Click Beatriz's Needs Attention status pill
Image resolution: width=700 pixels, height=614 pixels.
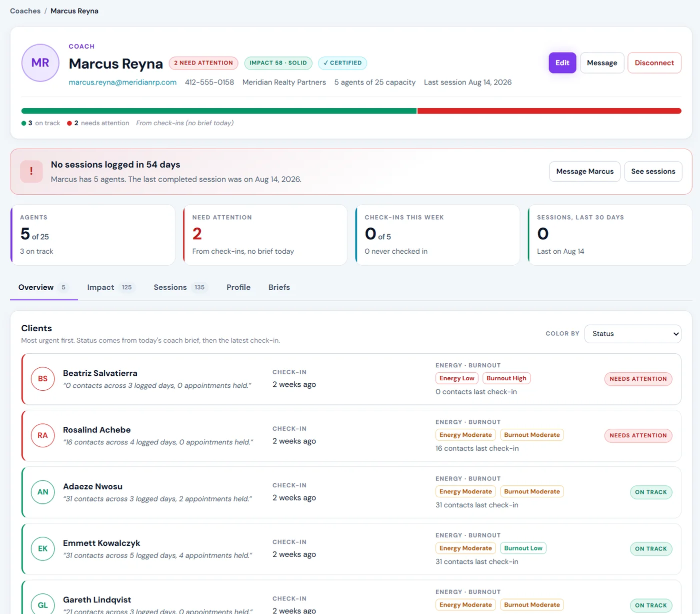click(638, 379)
